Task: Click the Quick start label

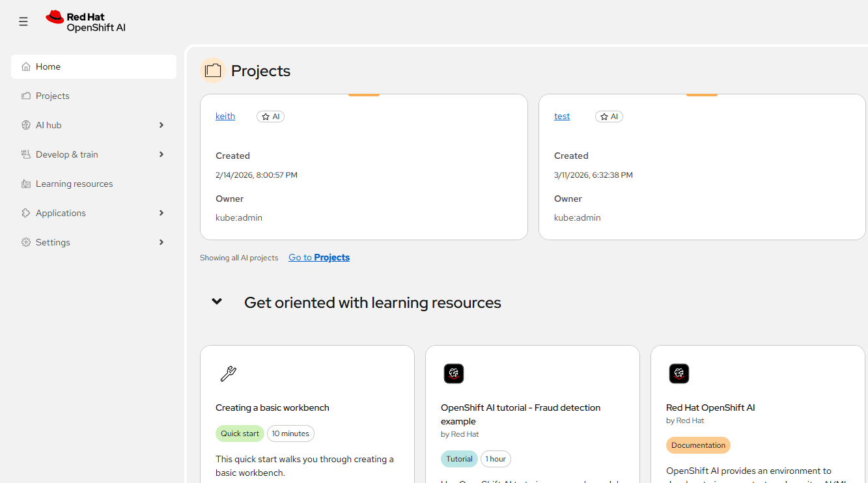Action: click(x=240, y=434)
